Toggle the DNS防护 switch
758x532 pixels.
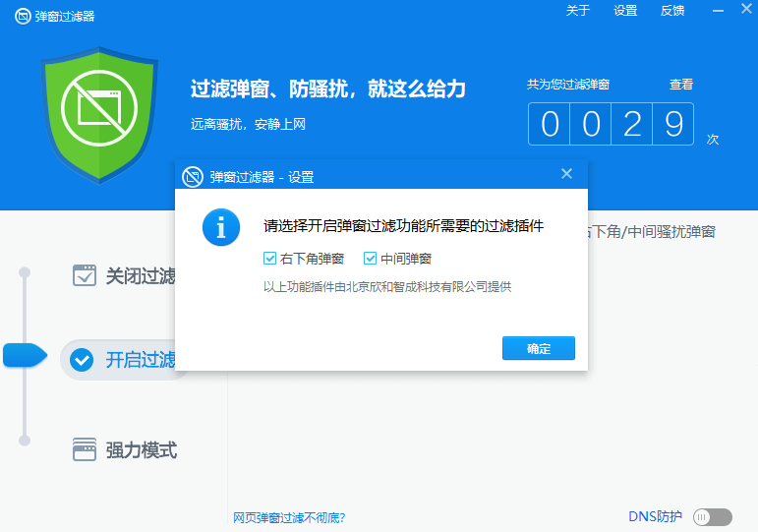713,517
